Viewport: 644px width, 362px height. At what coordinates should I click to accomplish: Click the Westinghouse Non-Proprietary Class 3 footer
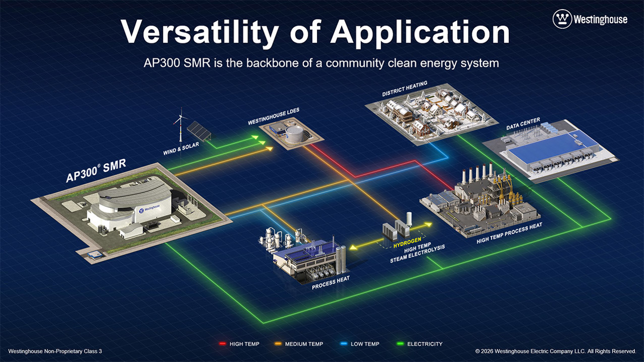[x=55, y=351]
